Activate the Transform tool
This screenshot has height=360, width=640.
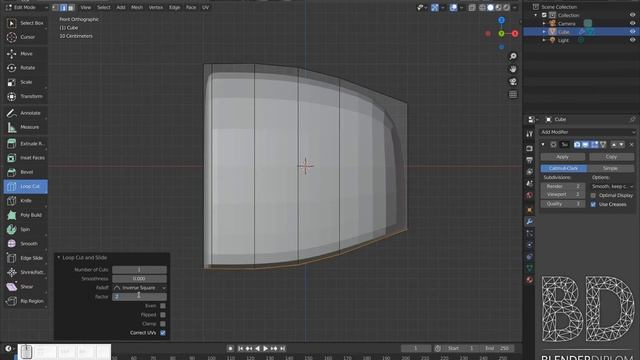25,96
